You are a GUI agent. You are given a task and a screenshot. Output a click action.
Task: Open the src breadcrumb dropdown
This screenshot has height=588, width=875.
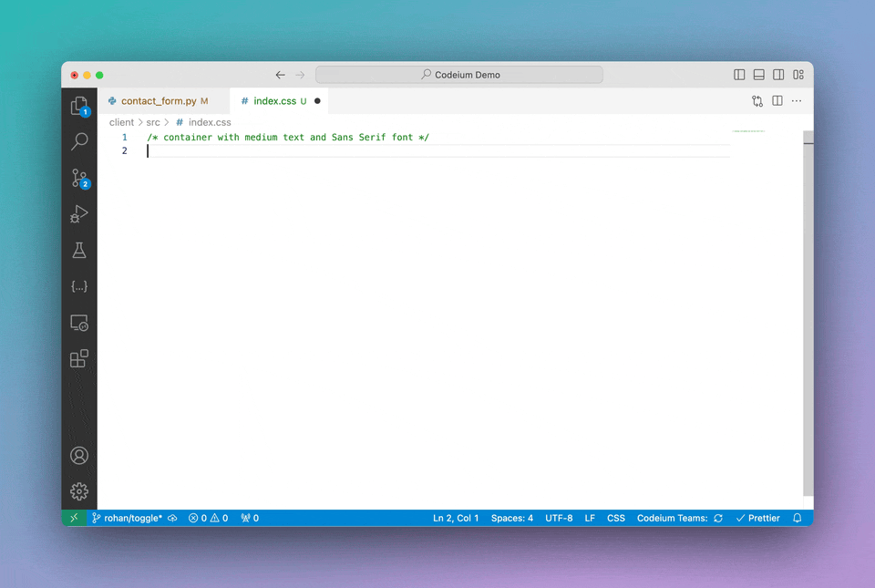(153, 121)
